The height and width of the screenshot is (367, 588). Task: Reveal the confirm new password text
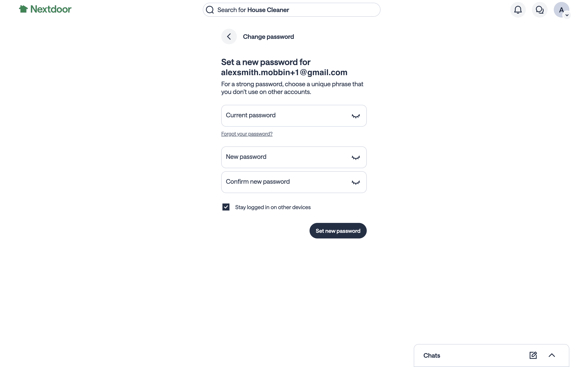click(355, 183)
